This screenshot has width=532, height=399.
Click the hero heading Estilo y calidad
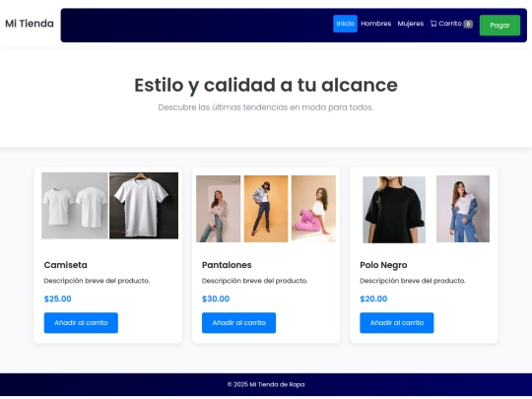266,85
